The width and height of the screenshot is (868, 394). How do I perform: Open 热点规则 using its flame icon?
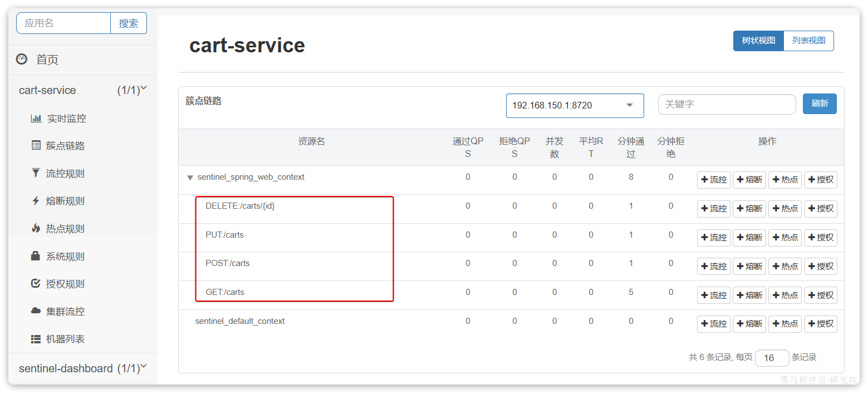[36, 228]
